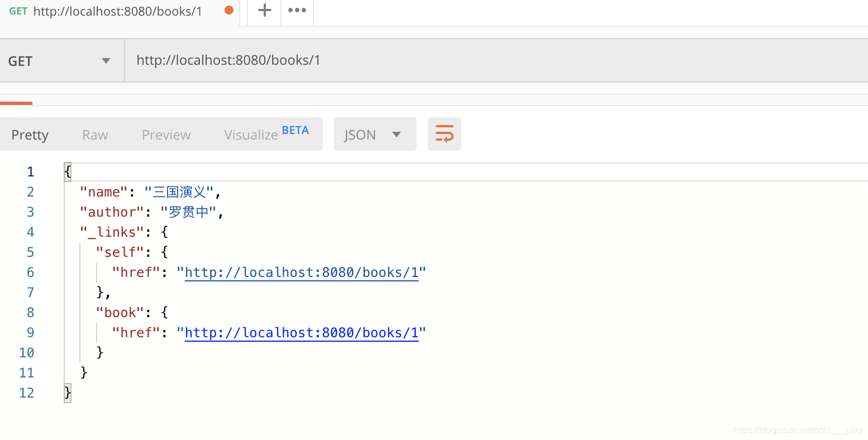Click the "_links" key on line 4
This screenshot has height=440, width=868.
[112, 232]
